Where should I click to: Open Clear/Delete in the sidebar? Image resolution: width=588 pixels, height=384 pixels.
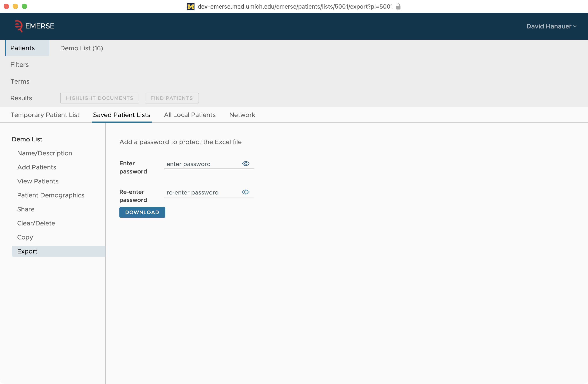click(36, 223)
